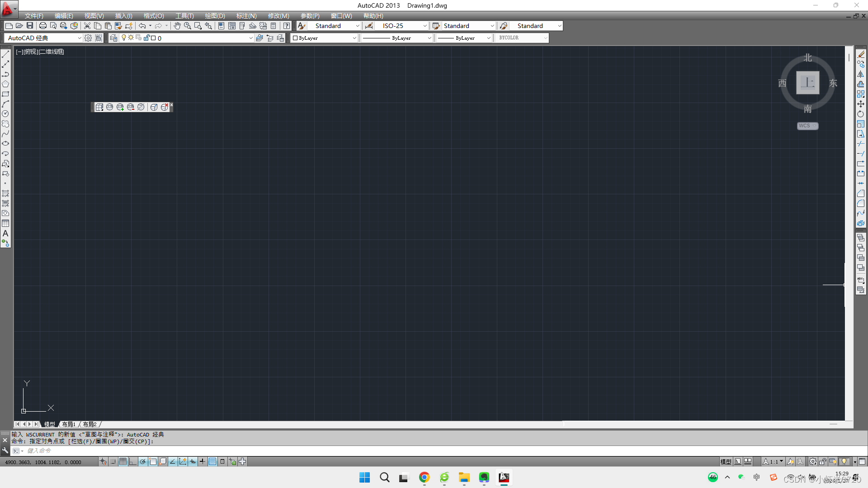Click the Save file icon
Screen dimensions: 868x488
pos(30,26)
